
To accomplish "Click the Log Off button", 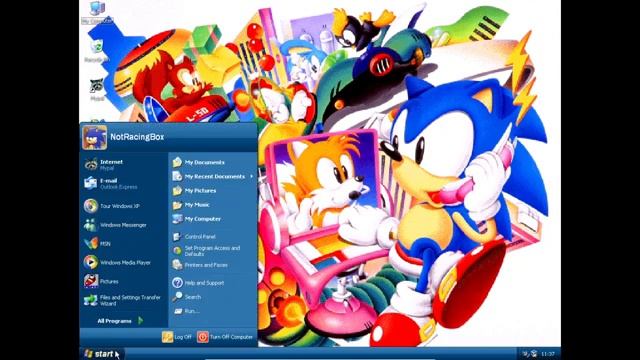I will 177,337.
